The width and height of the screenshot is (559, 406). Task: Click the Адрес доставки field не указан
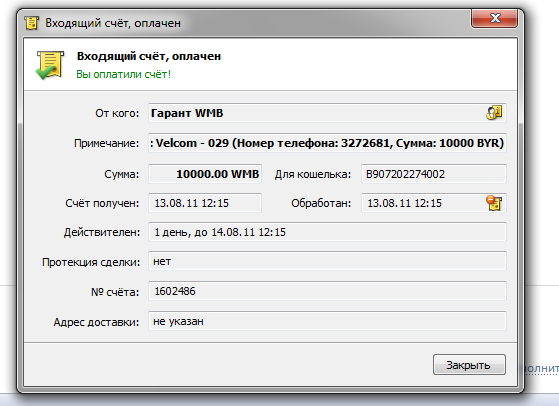327,321
